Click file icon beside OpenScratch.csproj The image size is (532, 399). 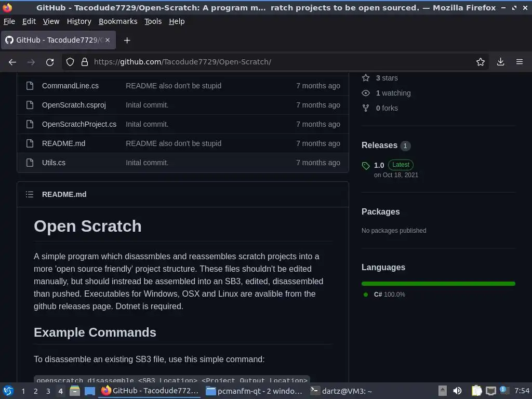click(30, 105)
